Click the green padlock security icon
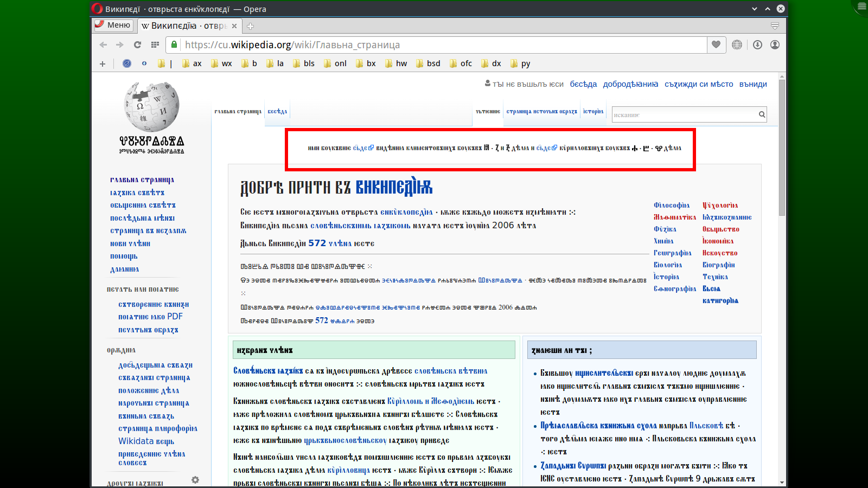The image size is (868, 488). pos(174,45)
